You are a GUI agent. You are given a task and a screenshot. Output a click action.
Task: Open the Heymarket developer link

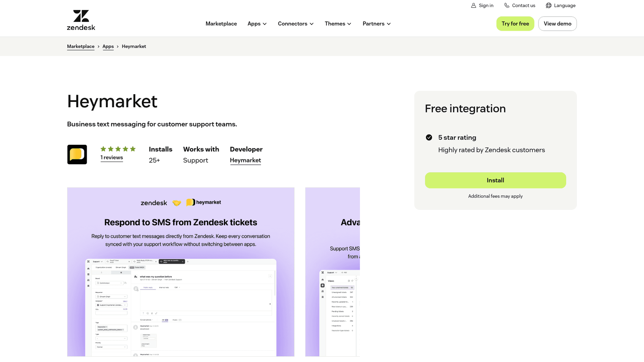point(245,161)
